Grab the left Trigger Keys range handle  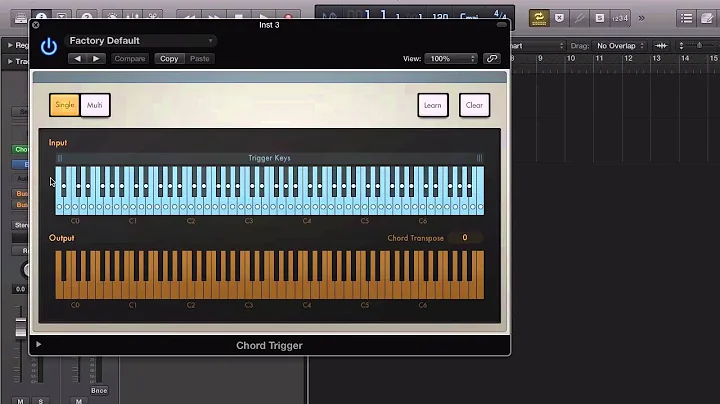coord(60,158)
